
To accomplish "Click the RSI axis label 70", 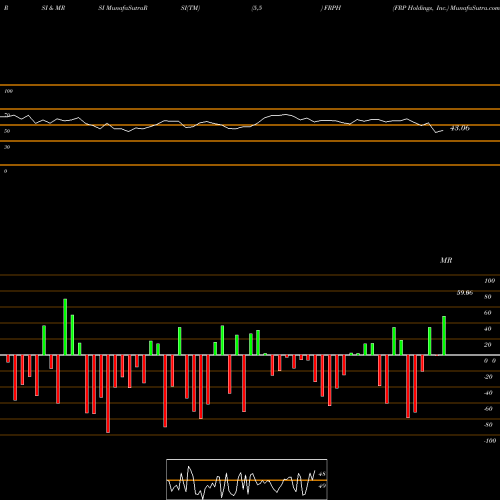I will (7, 115).
